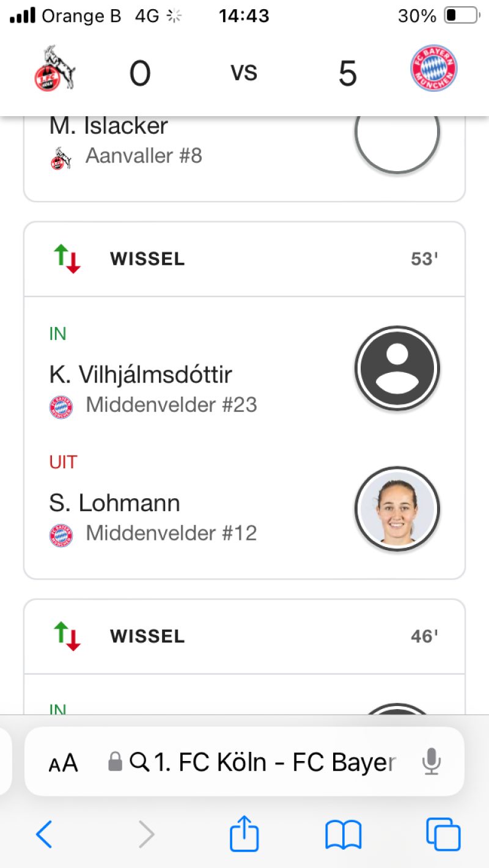
Task: Open the Safari share sheet
Action: tap(244, 833)
